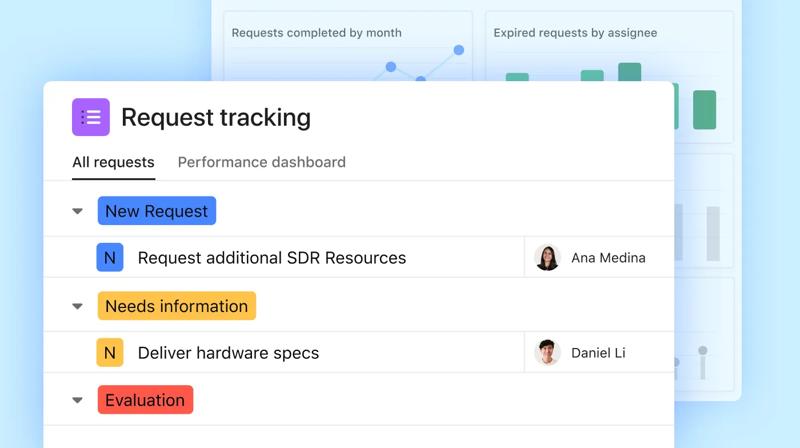The height and width of the screenshot is (448, 800).
Task: Collapse the New Request section arrow
Action: [77, 211]
